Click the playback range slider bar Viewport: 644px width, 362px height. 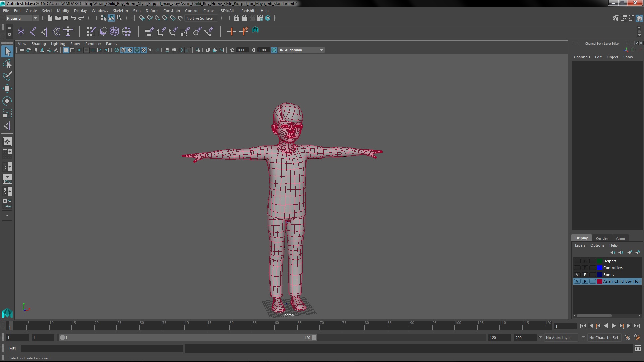188,338
